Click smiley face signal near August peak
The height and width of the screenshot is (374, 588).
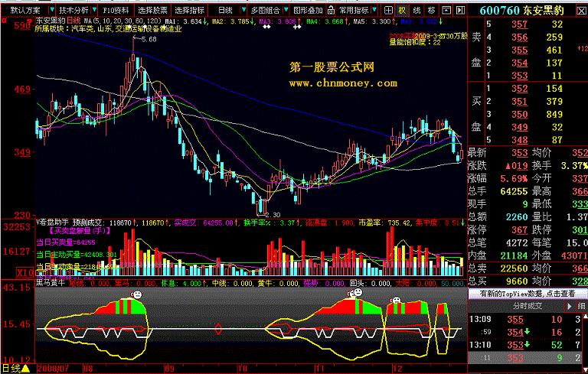tap(138, 294)
